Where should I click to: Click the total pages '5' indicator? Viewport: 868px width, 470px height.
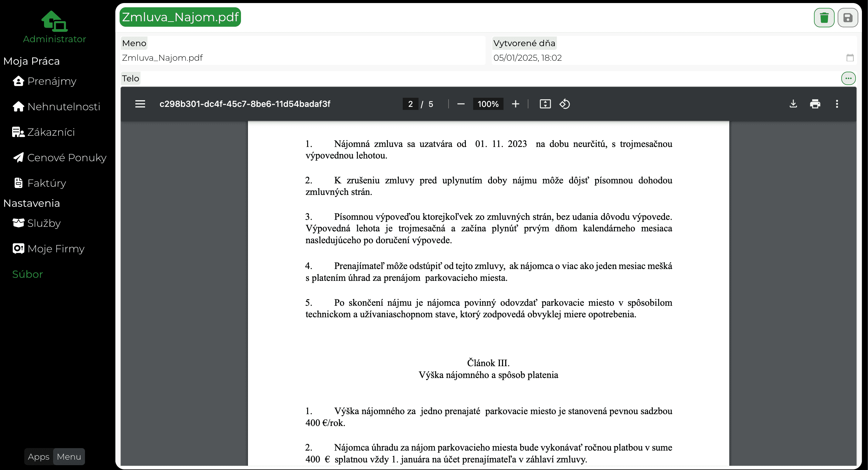pos(431,104)
